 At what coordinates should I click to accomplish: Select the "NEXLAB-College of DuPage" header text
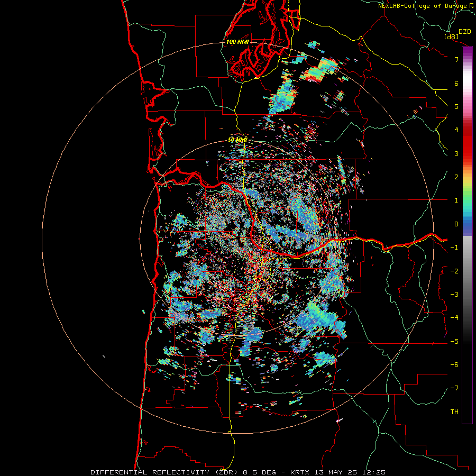tap(423, 6)
